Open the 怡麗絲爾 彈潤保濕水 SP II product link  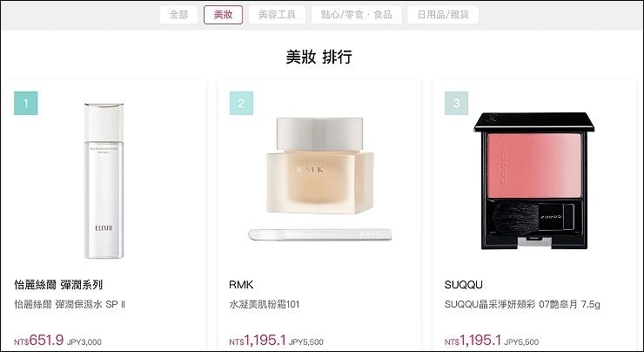pyautogui.click(x=70, y=304)
